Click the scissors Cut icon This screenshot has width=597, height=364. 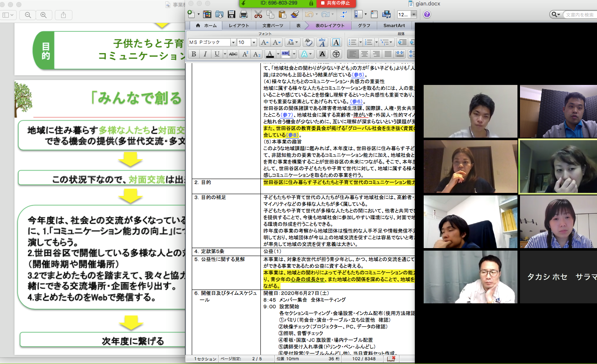[x=258, y=15]
